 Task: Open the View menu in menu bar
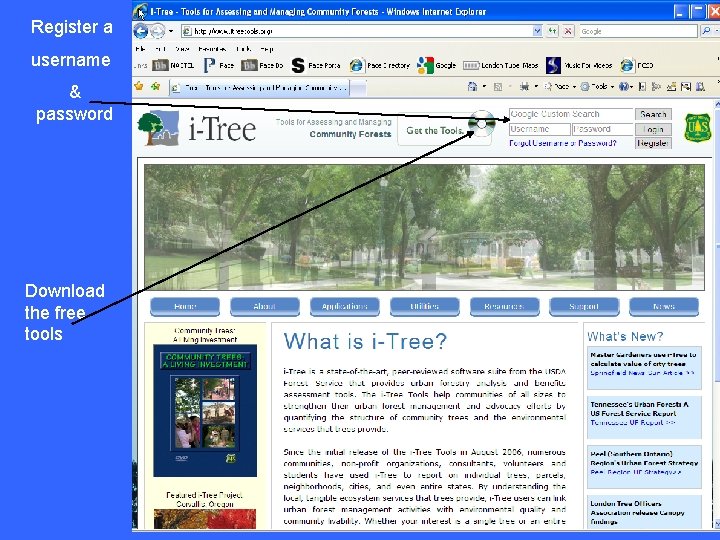[x=182, y=49]
